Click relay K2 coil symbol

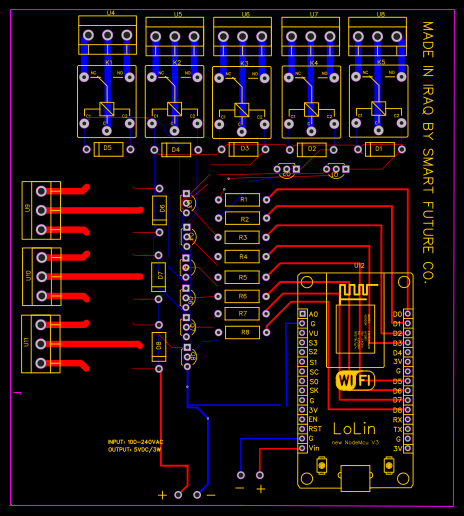coord(174,109)
